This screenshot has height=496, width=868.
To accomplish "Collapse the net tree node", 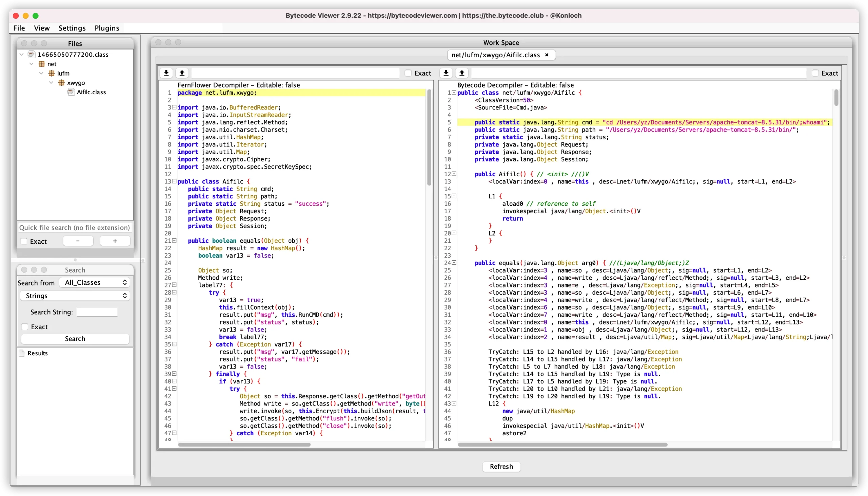I will [x=31, y=64].
